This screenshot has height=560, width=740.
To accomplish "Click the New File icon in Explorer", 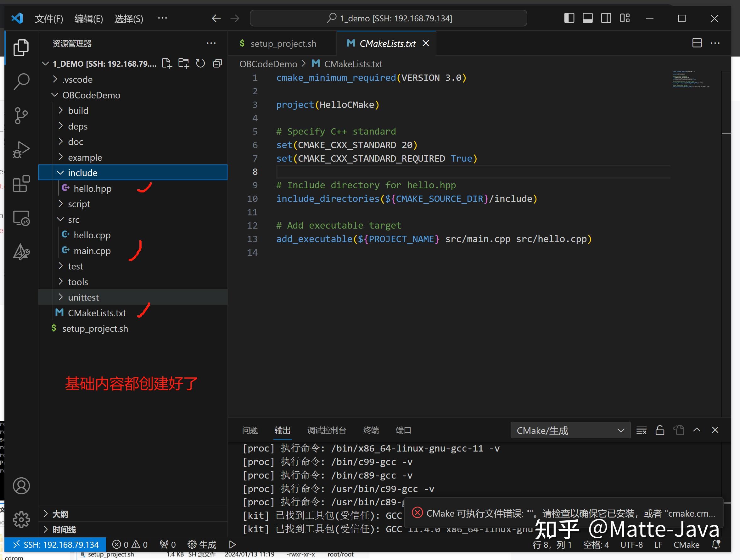I will click(x=167, y=63).
